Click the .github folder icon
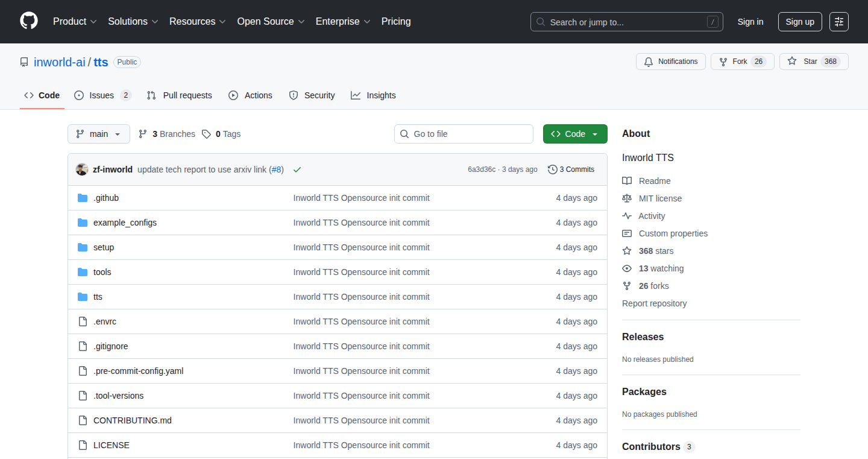The image size is (868, 459). 83,198
